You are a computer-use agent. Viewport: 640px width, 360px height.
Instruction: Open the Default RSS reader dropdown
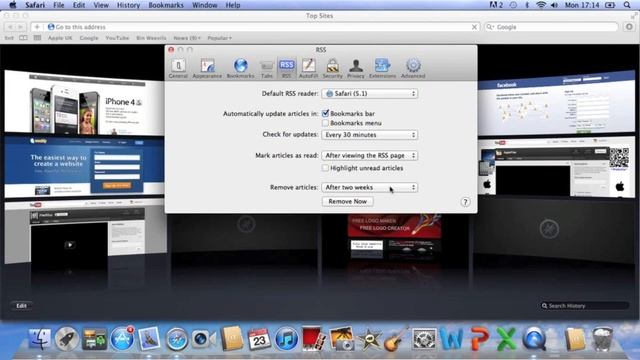pos(370,93)
